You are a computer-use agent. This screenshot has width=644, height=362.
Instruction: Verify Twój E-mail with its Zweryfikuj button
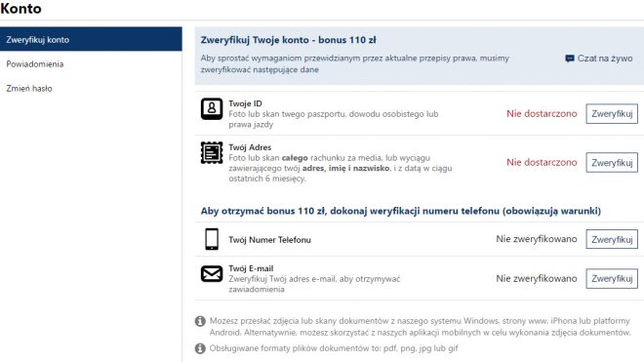tap(612, 279)
